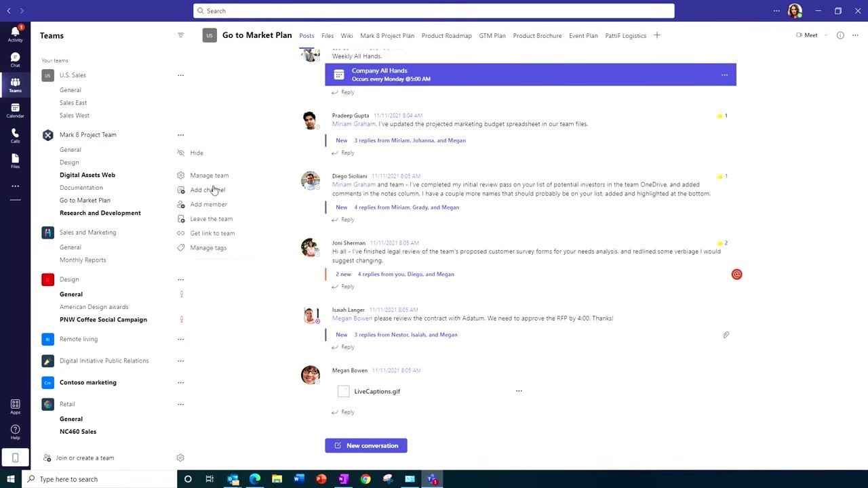
Task: Switch to the Files tab
Action: click(x=328, y=36)
